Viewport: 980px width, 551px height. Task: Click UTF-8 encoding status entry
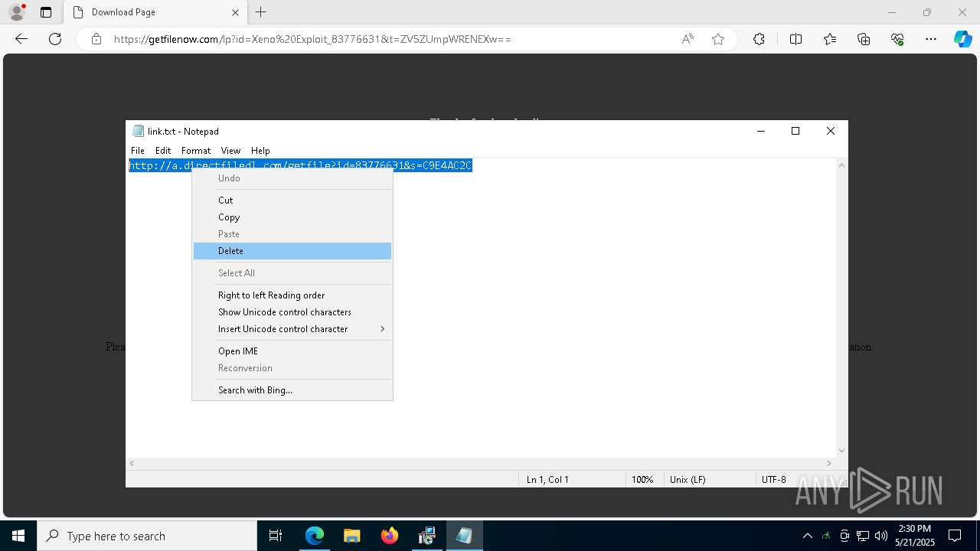773,480
